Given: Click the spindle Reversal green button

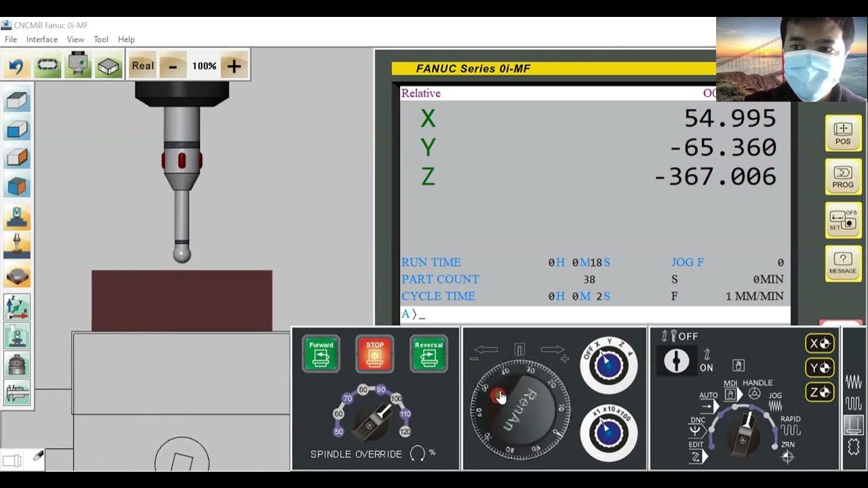Looking at the screenshot, I should coord(429,354).
